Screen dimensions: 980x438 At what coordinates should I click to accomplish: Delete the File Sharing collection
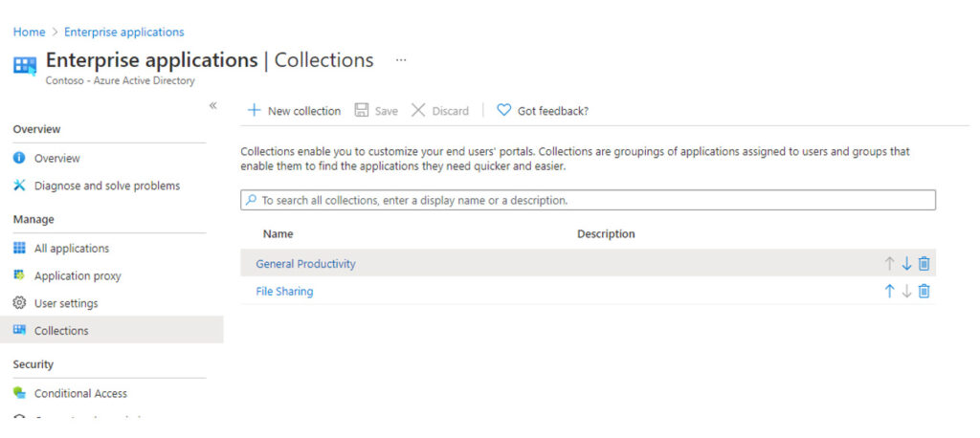[924, 292]
